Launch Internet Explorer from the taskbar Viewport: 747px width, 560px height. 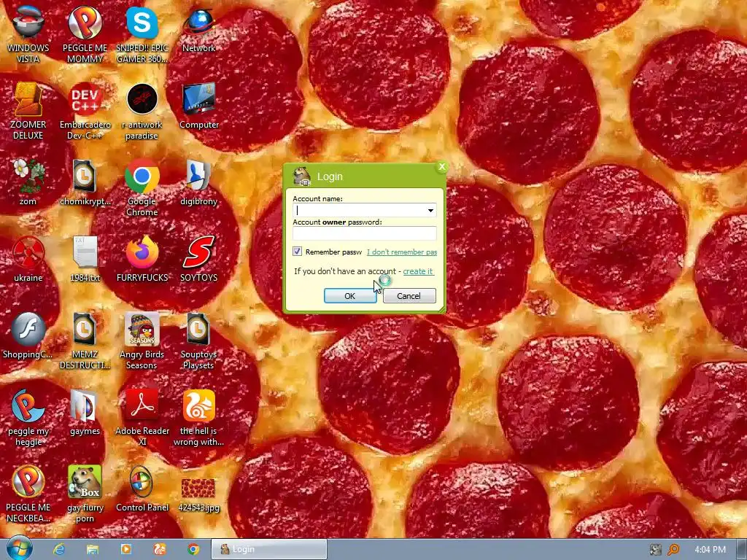tap(59, 549)
